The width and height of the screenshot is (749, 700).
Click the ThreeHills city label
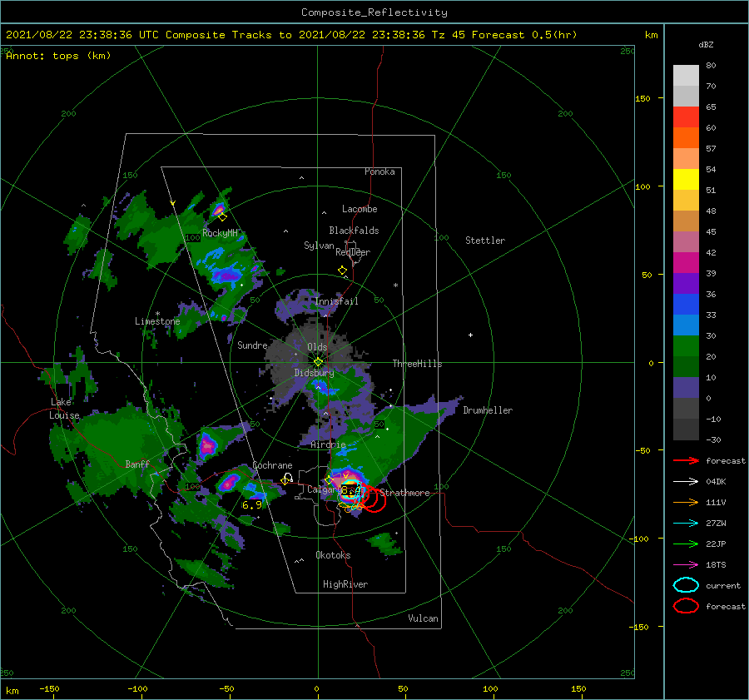click(x=417, y=364)
